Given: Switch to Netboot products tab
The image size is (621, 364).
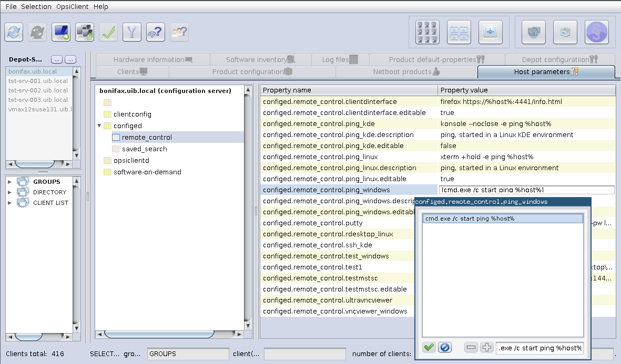Looking at the screenshot, I should (x=406, y=71).
